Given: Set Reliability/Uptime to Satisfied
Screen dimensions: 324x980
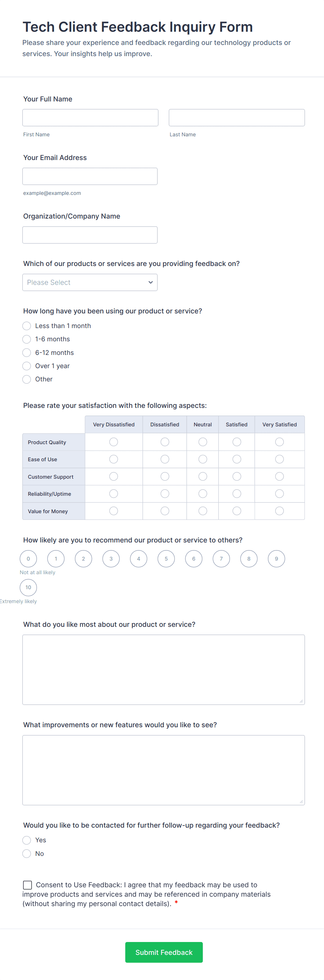Looking at the screenshot, I should point(237,493).
